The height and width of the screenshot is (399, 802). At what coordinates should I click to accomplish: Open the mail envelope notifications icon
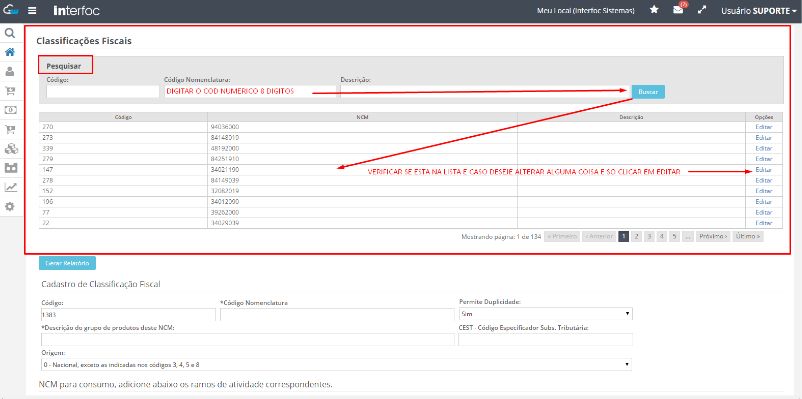pyautogui.click(x=678, y=9)
